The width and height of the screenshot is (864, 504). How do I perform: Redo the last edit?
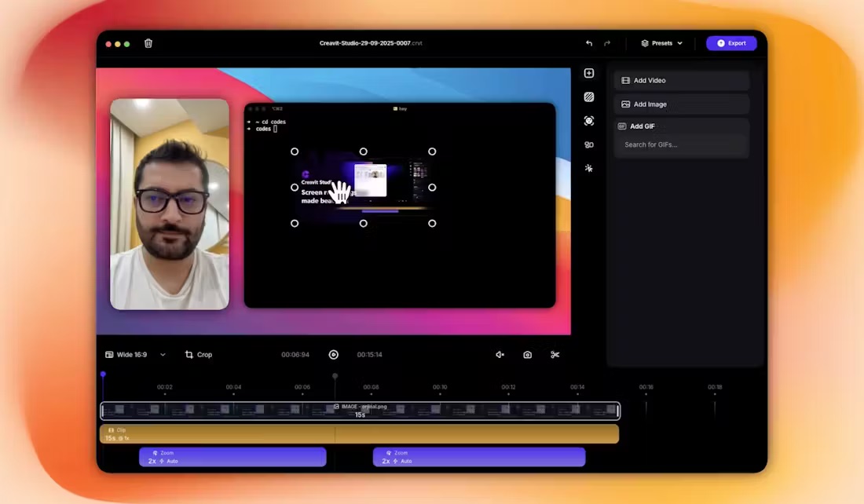click(606, 43)
